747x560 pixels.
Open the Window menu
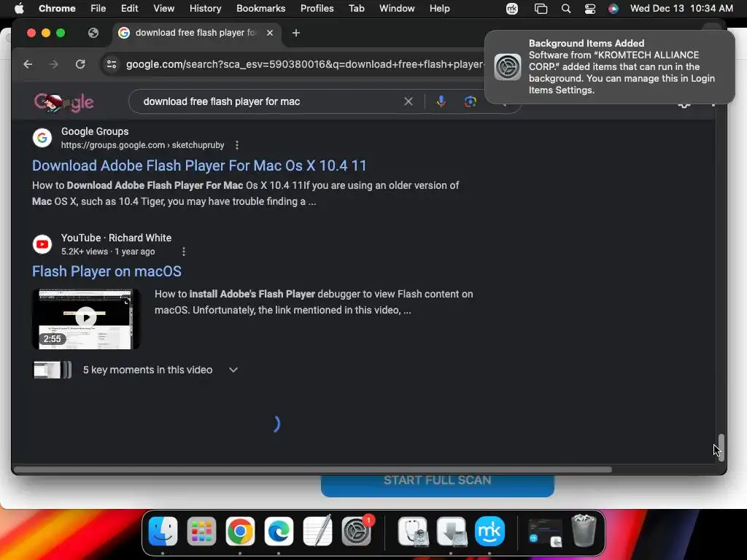(397, 8)
